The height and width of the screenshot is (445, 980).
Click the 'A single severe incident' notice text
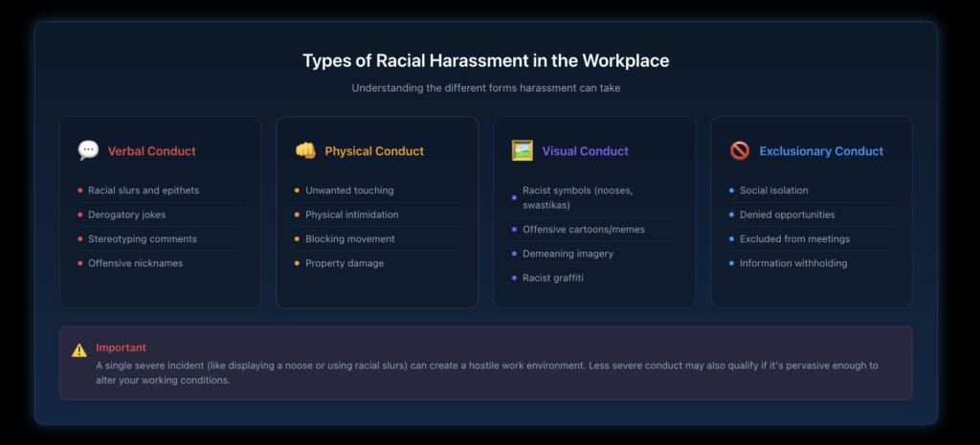pyautogui.click(x=487, y=372)
